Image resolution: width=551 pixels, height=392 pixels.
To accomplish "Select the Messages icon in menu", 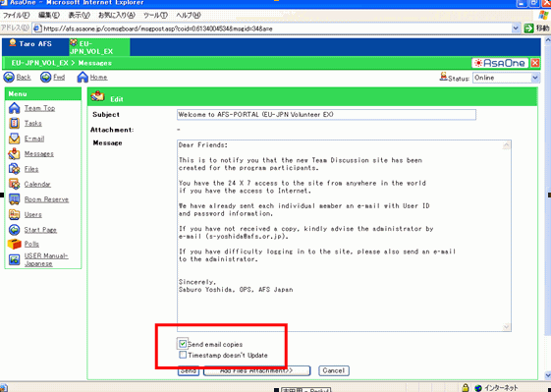I will 14,153.
